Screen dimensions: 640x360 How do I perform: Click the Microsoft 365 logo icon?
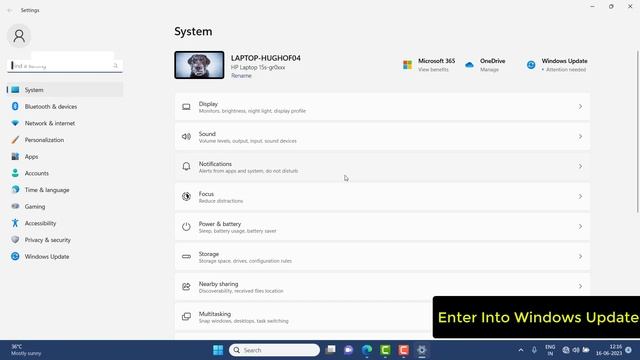(407, 65)
